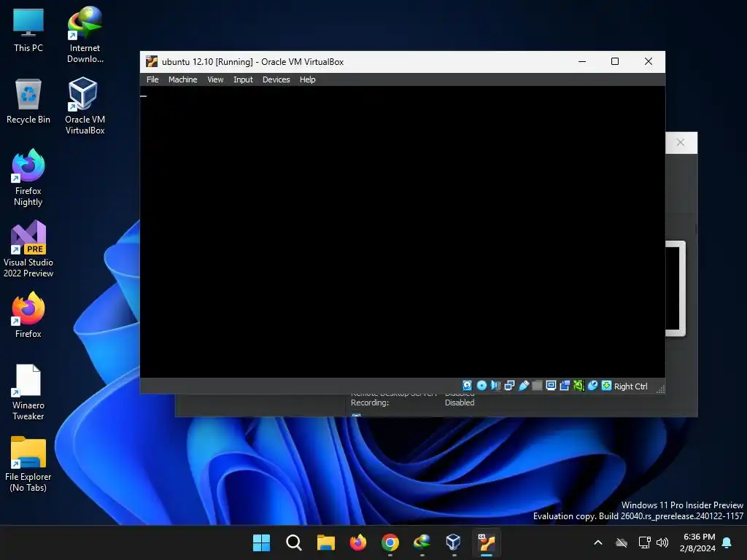Click the volume speaker tray icon
Screen dimensions: 747x560
click(662, 542)
